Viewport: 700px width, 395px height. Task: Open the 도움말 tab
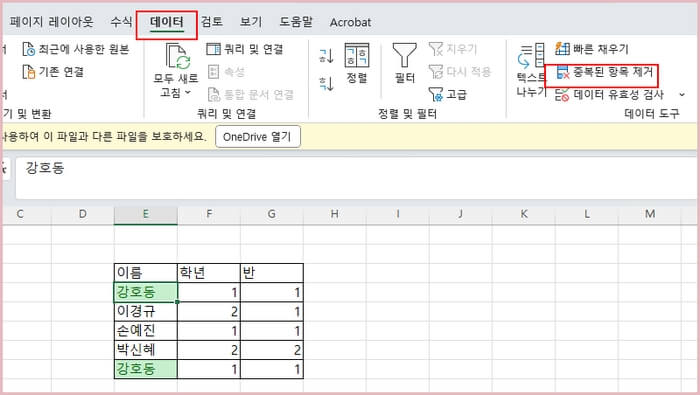tap(296, 22)
